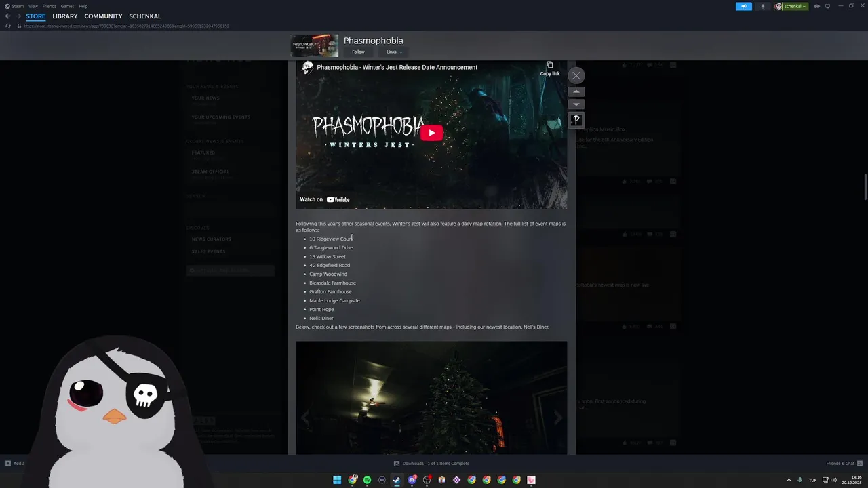
Task: Open Spotify from the taskbar
Action: (367, 480)
